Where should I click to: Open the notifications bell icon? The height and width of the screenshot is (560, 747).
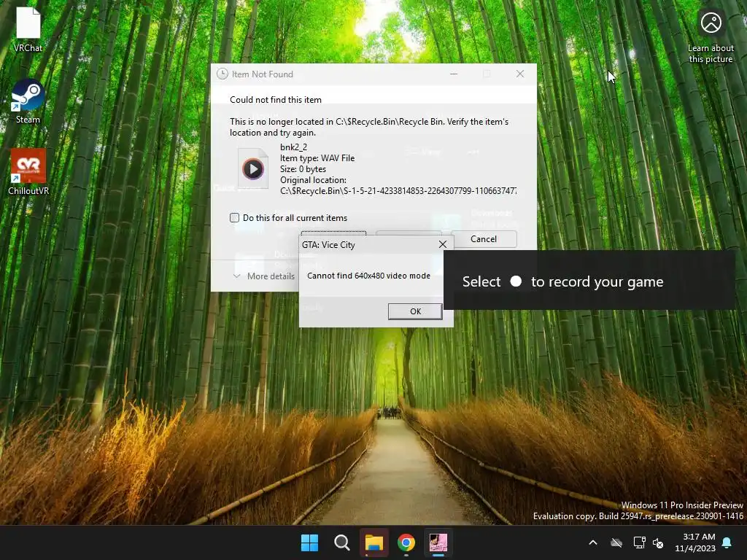pos(727,542)
